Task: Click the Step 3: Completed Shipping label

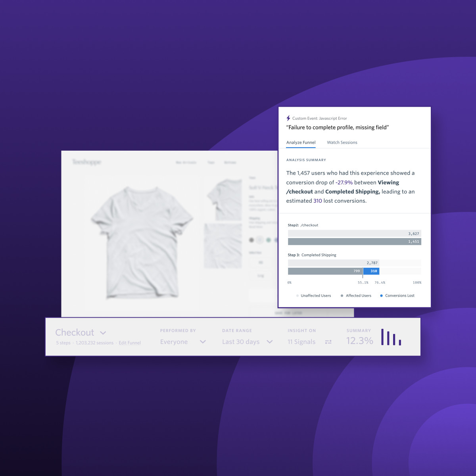Action: pos(312,255)
